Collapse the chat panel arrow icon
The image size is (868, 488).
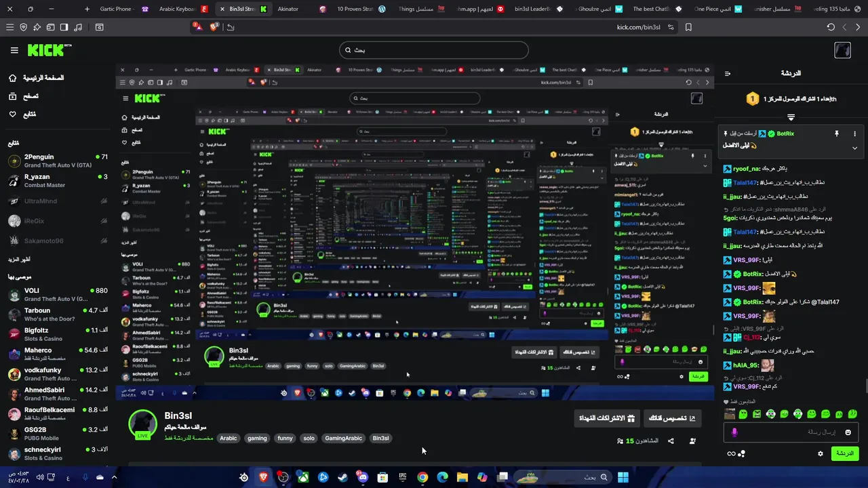pyautogui.click(x=728, y=73)
